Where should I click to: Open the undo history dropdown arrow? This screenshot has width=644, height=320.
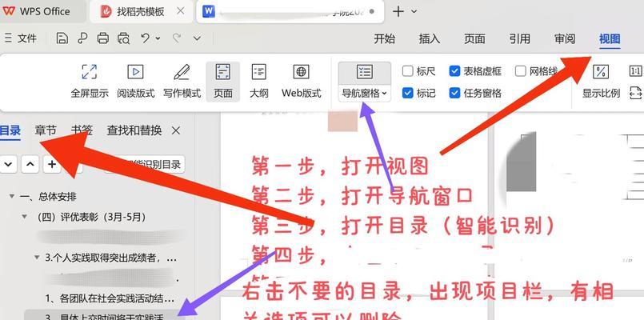(x=158, y=38)
